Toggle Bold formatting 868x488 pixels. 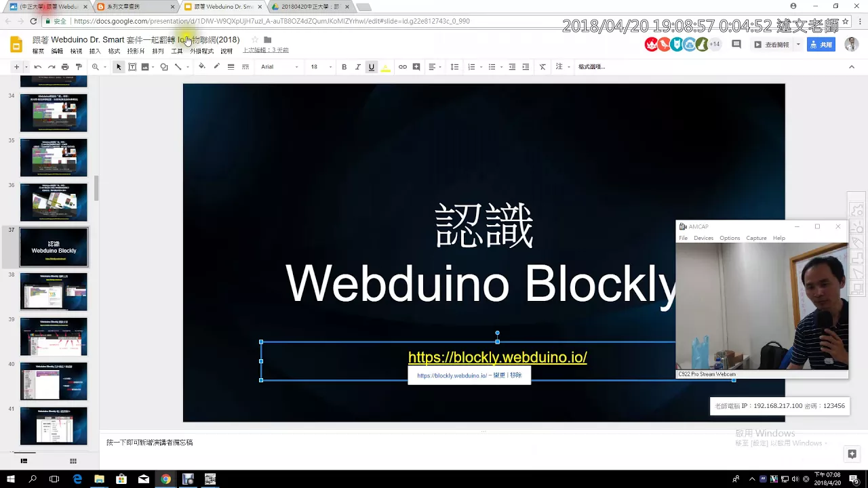pos(344,67)
